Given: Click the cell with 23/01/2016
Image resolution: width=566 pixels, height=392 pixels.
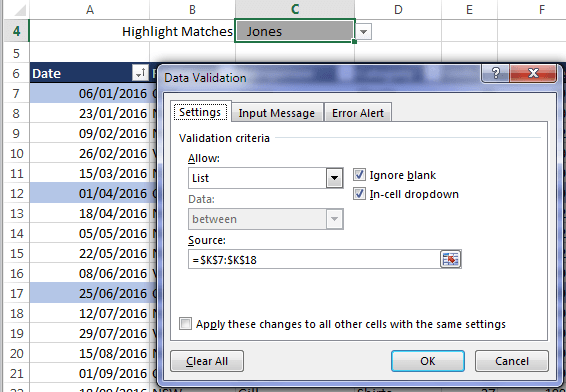Looking at the screenshot, I should 90,113.
